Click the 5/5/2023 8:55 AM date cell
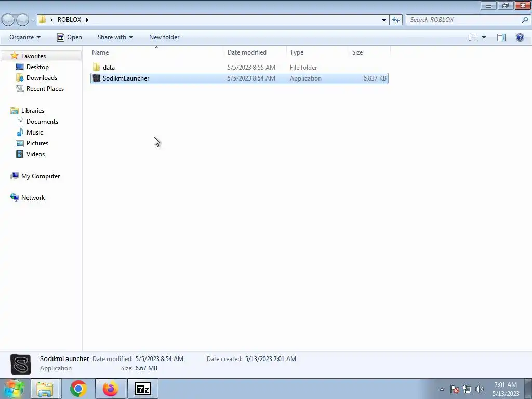The height and width of the screenshot is (399, 532). [251, 67]
